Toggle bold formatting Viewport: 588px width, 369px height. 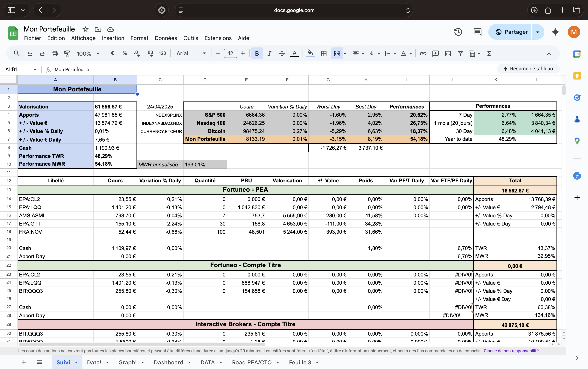tap(257, 53)
